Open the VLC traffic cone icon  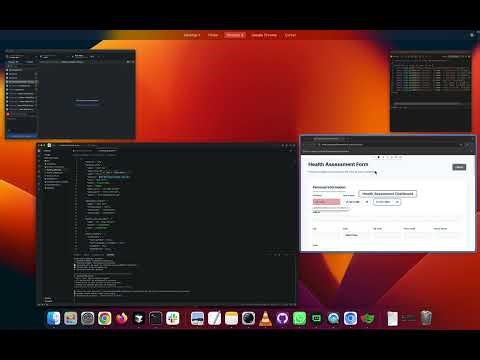265,318
